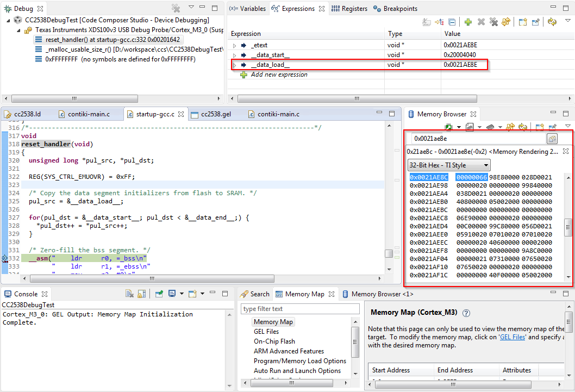Click code editor horizontal scrollbar
The width and height of the screenshot is (575, 392).
point(152,279)
